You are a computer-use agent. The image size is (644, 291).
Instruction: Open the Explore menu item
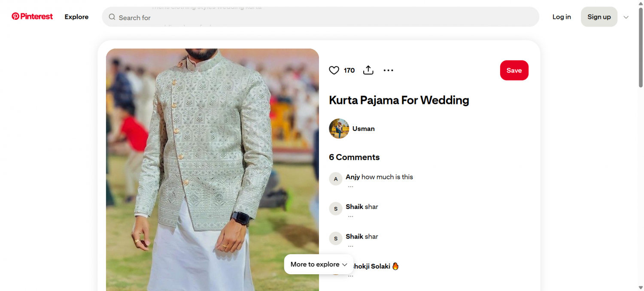76,17
